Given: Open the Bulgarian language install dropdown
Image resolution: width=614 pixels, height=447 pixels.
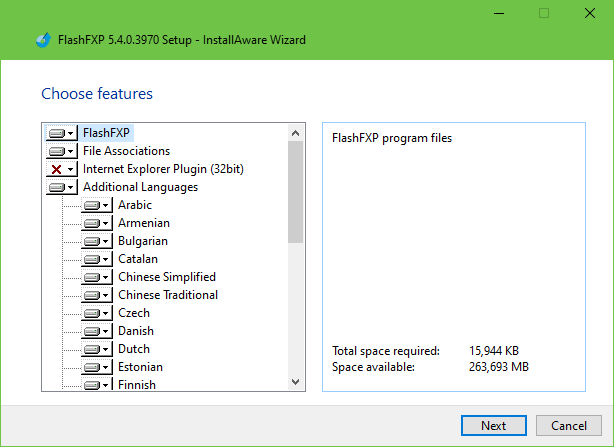Looking at the screenshot, I should click(97, 241).
